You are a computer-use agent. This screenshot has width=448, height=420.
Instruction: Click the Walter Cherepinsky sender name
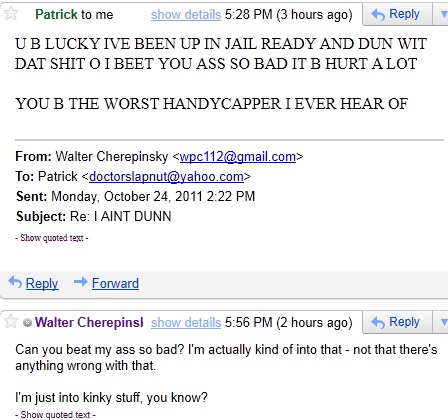click(x=89, y=322)
